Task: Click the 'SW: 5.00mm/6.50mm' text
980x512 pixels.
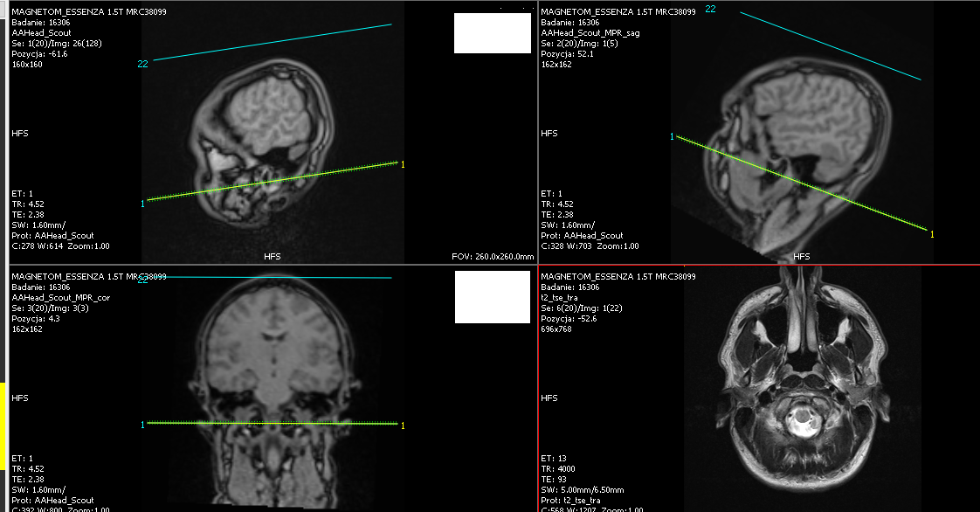Action: tap(582, 490)
